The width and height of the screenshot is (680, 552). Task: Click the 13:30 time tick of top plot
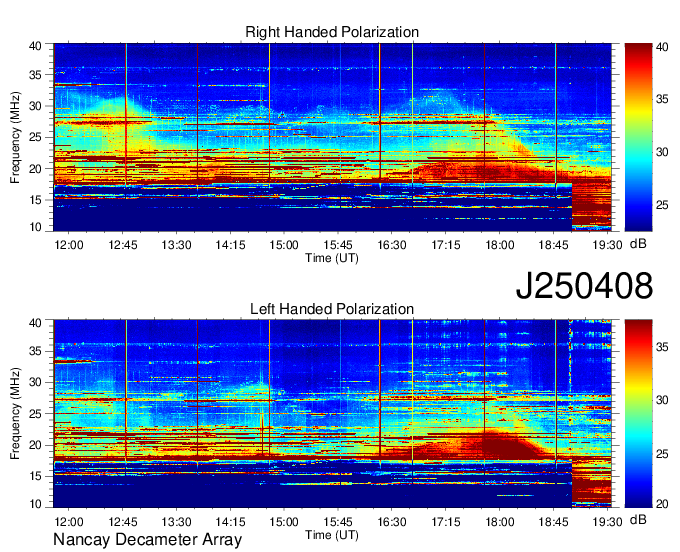(x=177, y=245)
